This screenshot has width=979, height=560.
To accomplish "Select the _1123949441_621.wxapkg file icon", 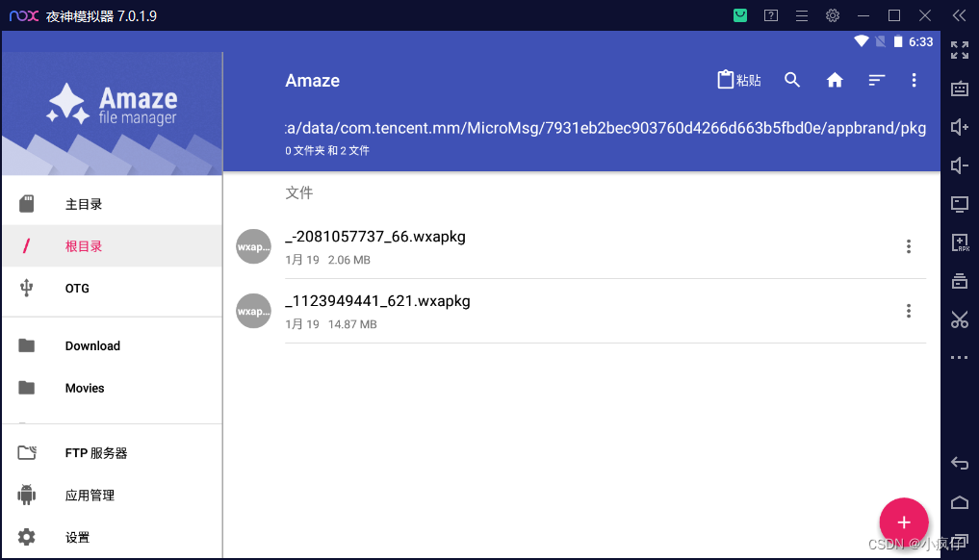I will 253,311.
